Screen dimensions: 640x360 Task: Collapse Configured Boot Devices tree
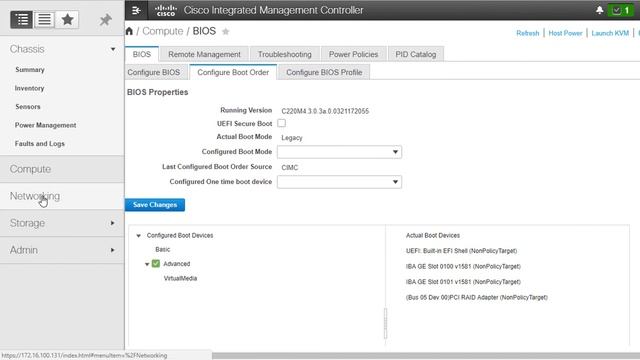[x=138, y=236]
